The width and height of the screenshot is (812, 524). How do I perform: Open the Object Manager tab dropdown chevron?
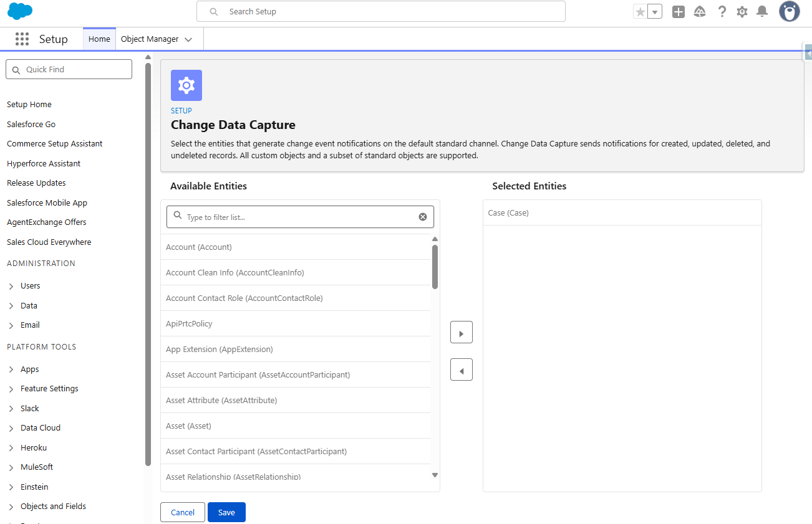pyautogui.click(x=188, y=39)
